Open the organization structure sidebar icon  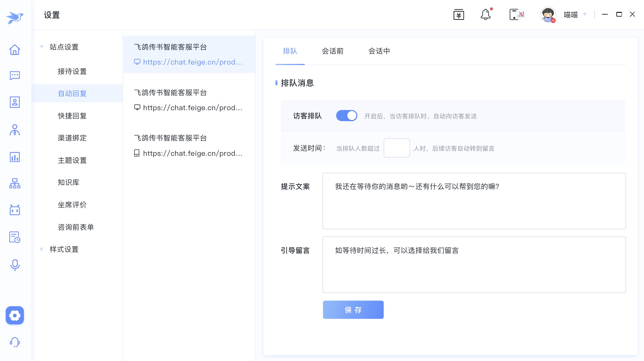15,183
